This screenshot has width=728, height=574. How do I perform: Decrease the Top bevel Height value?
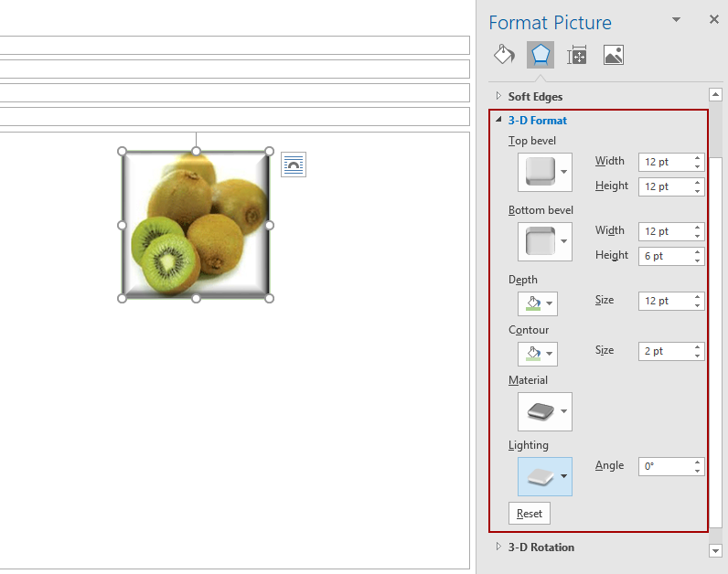(697, 191)
